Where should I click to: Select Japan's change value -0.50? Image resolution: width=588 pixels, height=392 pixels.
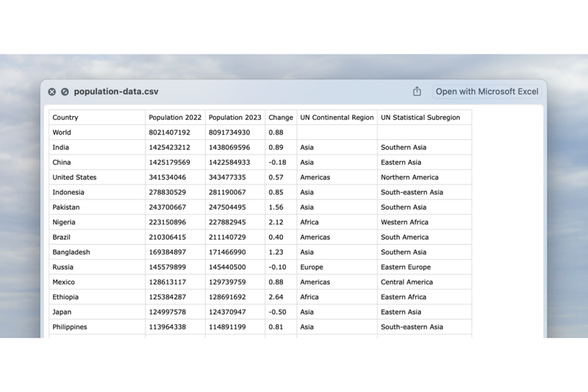(277, 312)
